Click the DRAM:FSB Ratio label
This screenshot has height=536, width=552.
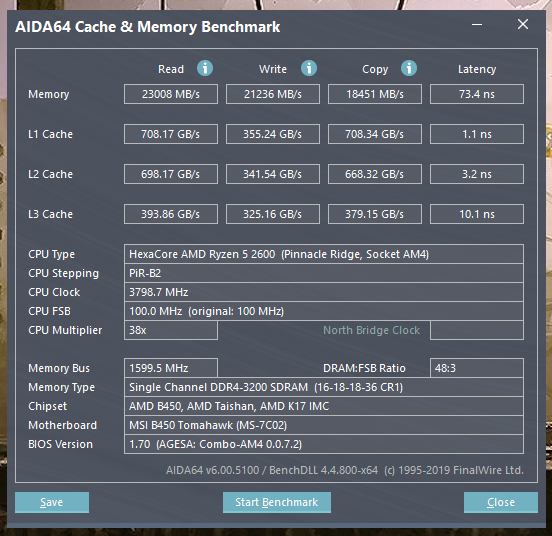(364, 368)
